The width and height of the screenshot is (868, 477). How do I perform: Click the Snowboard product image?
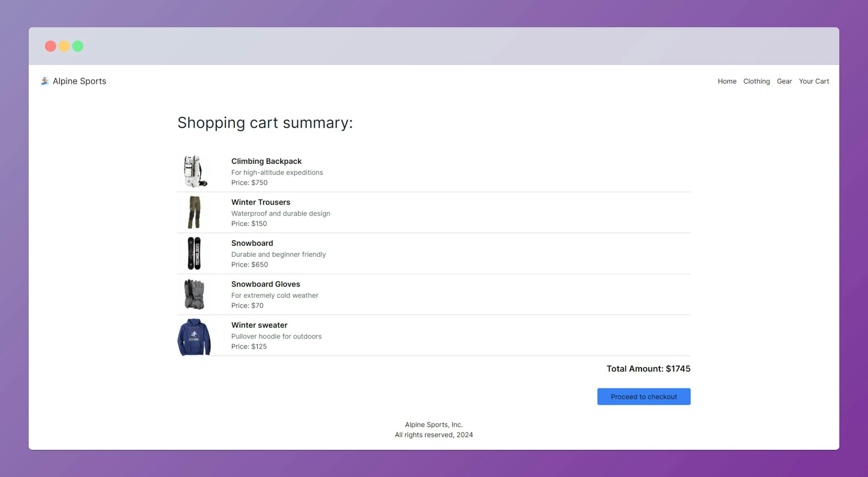click(194, 253)
